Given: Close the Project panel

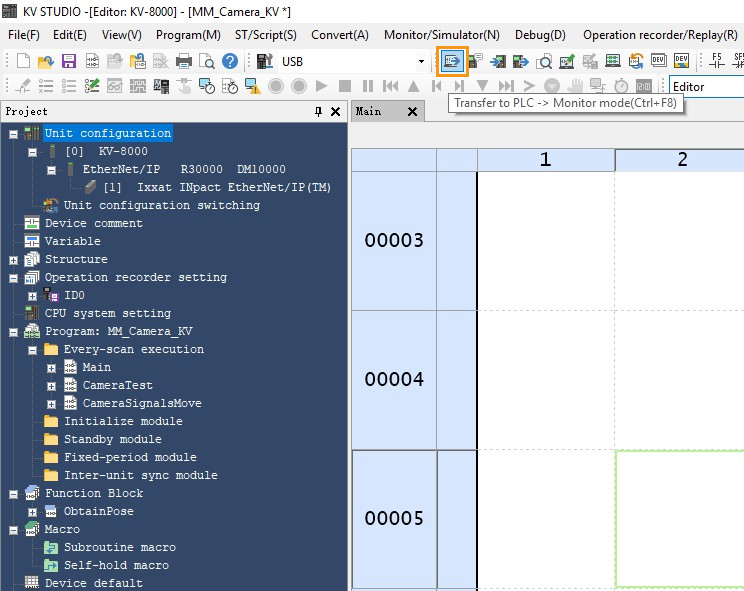Looking at the screenshot, I should tap(335, 112).
